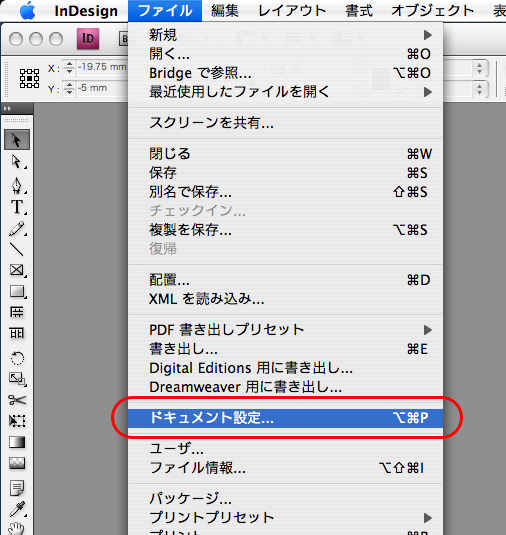
Task: Select the Free Transform tool
Action: click(x=17, y=421)
